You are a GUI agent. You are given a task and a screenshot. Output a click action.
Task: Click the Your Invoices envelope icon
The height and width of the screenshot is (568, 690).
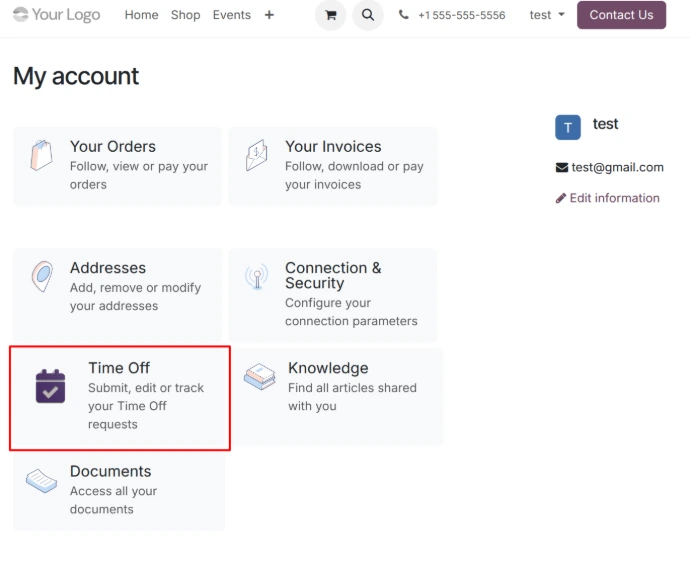pos(257,155)
